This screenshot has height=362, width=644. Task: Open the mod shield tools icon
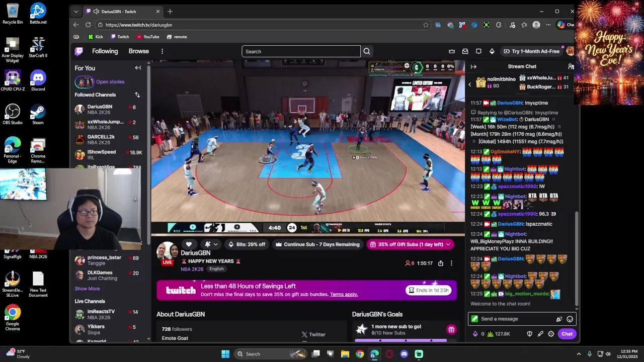click(x=529, y=334)
